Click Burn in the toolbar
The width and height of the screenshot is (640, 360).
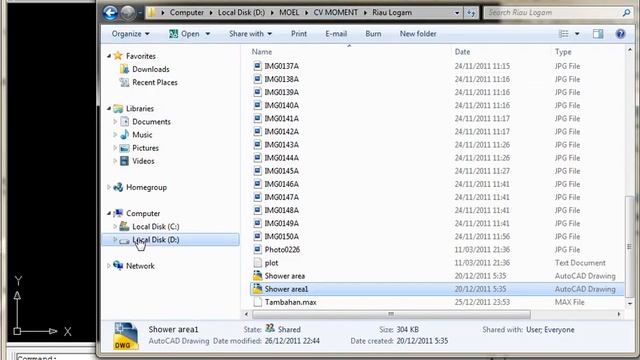pos(373,34)
